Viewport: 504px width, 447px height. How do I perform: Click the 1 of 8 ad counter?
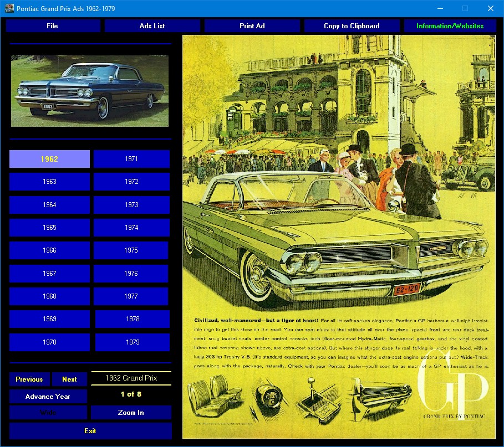pos(131,394)
